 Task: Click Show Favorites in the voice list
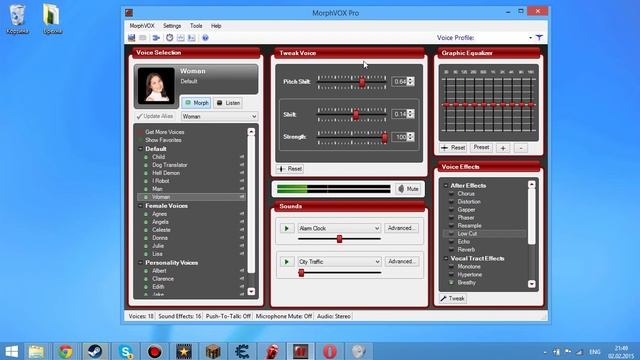(x=163, y=140)
